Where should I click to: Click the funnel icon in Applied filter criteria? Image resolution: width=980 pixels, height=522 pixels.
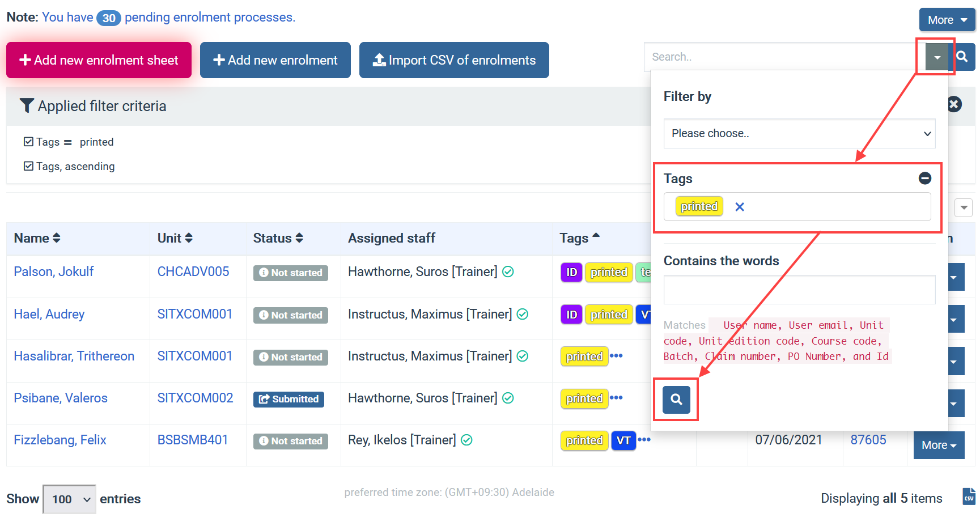click(x=26, y=105)
